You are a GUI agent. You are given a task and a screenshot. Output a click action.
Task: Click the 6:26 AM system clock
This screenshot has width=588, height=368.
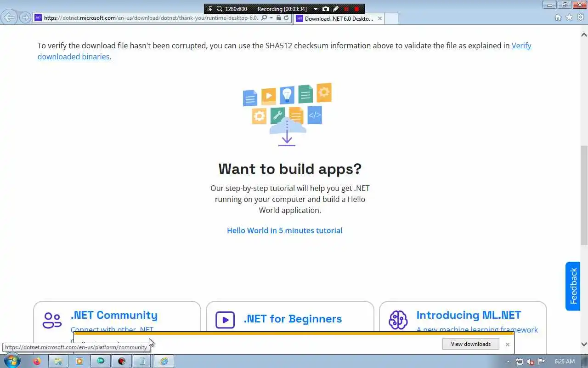pyautogui.click(x=565, y=362)
